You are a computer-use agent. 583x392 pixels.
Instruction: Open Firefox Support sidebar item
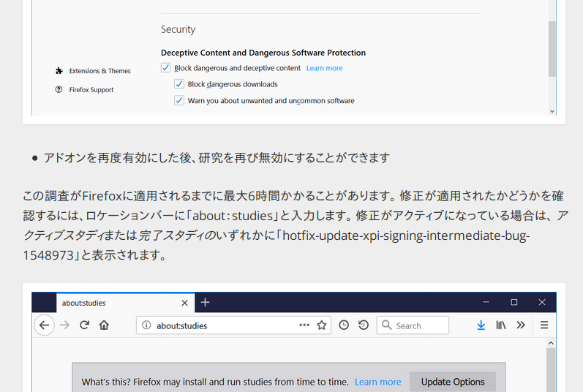click(x=84, y=89)
